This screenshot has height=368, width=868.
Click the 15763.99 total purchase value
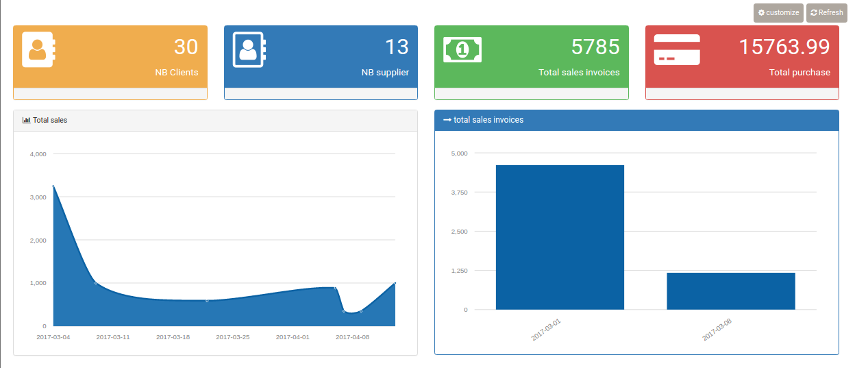click(x=784, y=47)
